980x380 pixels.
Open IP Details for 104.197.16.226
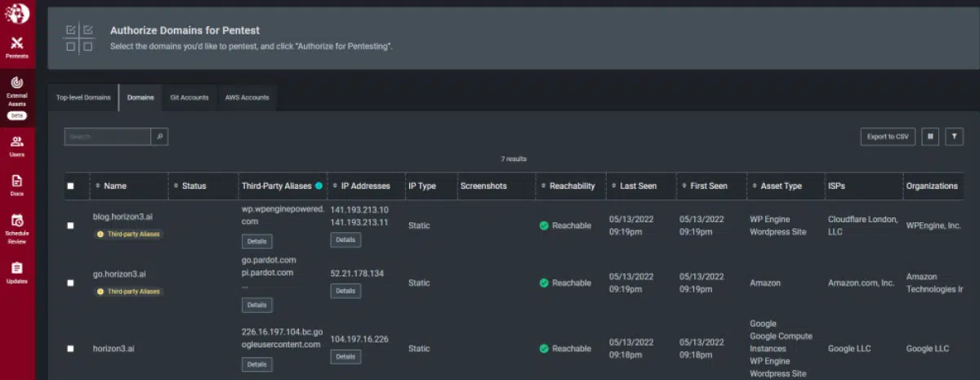[345, 356]
